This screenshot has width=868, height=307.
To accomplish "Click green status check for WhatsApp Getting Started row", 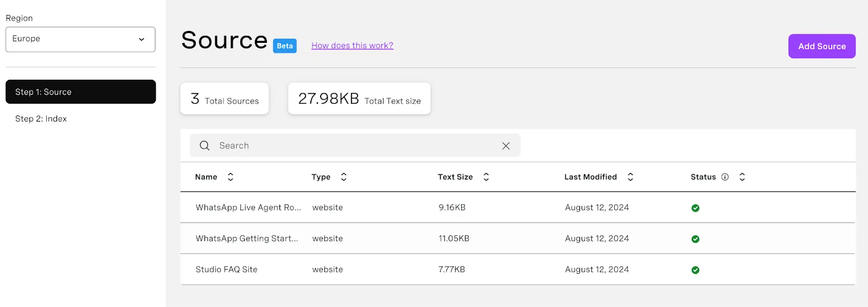I will click(x=695, y=239).
